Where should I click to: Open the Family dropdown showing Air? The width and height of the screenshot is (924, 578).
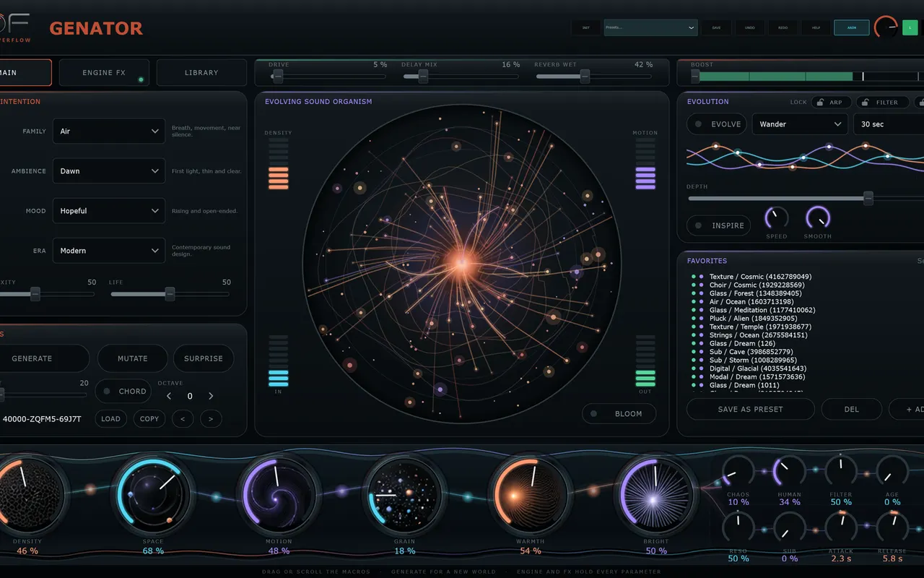[x=109, y=131]
